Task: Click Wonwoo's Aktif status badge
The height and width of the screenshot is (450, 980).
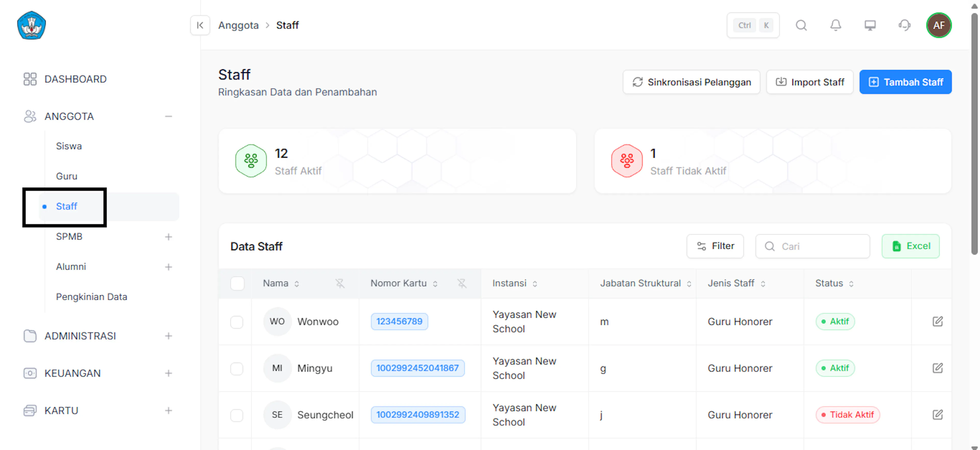Action: 835,321
